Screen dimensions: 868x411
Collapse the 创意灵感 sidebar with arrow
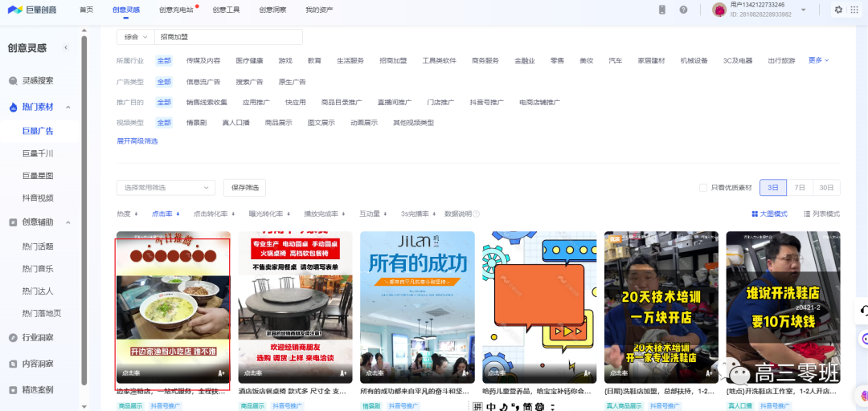point(66,48)
